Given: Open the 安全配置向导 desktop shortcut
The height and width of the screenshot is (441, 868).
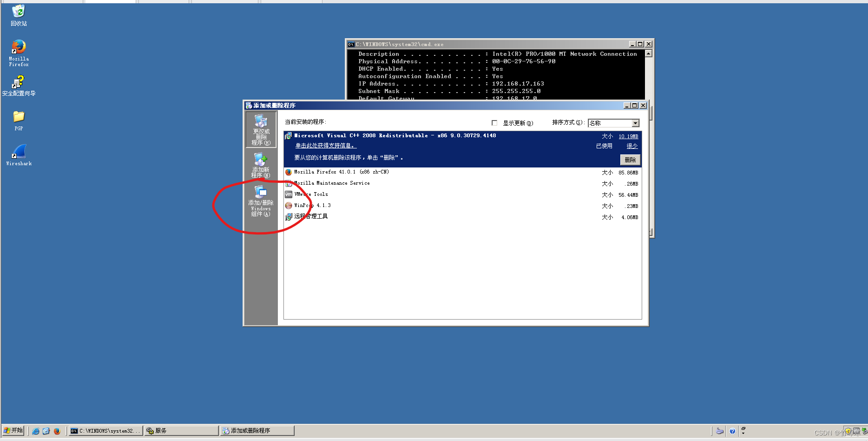Looking at the screenshot, I should coord(19,86).
